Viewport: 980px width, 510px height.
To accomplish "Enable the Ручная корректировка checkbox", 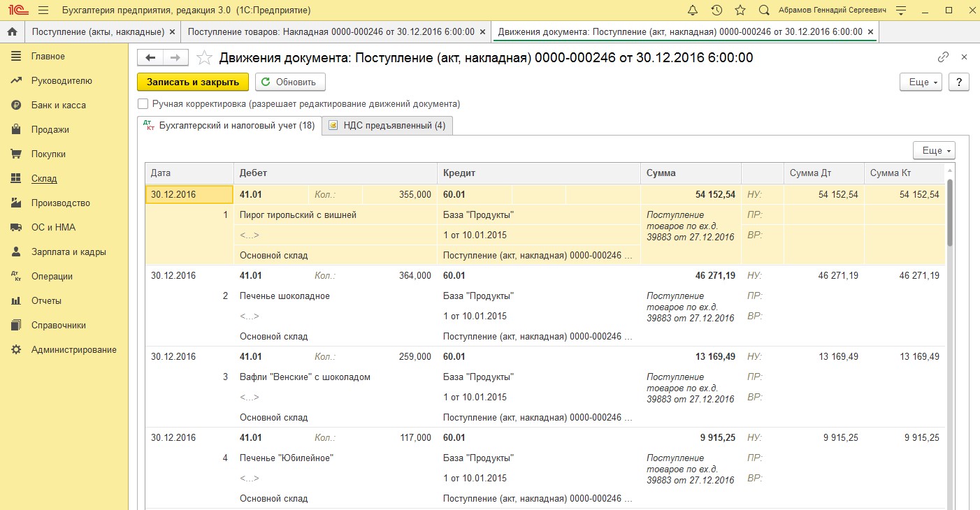I will coord(143,104).
